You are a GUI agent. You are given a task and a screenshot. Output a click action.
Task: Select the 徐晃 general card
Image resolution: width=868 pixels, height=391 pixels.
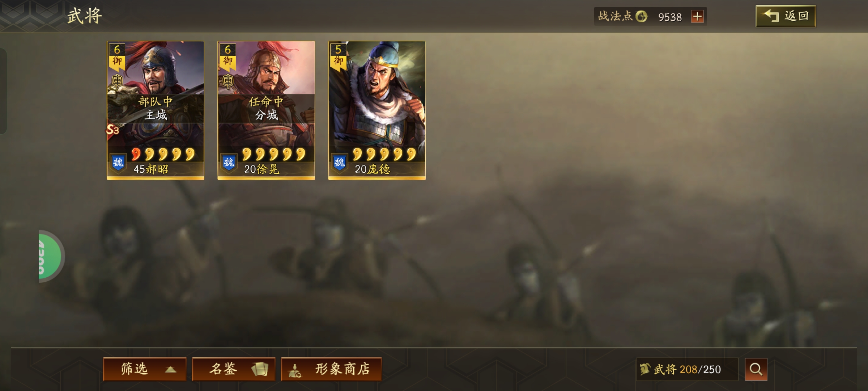coord(266,110)
